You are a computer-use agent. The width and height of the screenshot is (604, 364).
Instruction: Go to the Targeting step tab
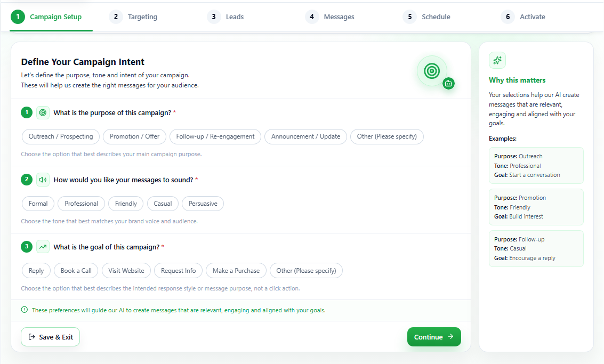coord(133,17)
